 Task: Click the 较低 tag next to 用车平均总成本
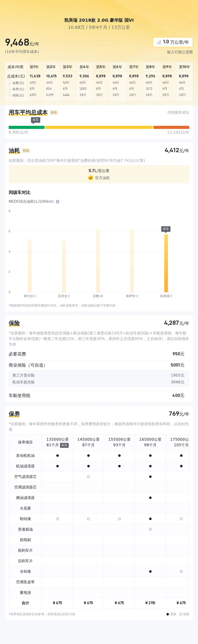click(54, 112)
